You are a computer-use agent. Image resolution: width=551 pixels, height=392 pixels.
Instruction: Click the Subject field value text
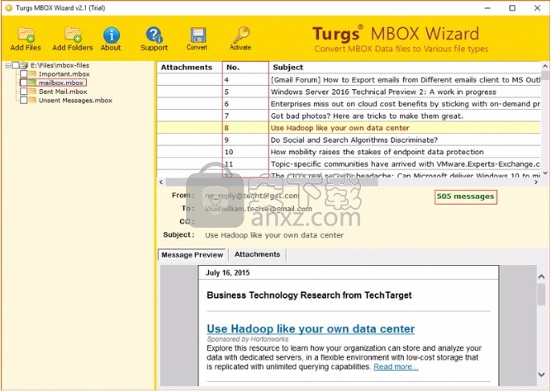pos(274,235)
